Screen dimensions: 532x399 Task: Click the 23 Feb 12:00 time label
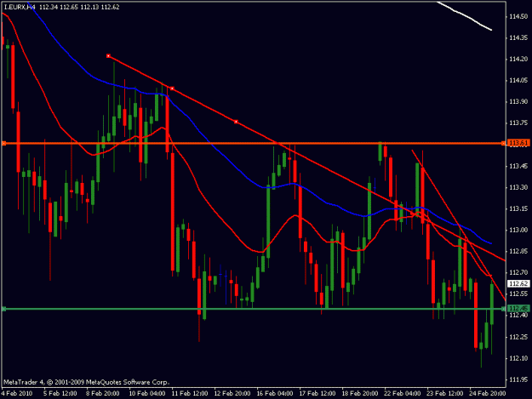click(x=445, y=393)
